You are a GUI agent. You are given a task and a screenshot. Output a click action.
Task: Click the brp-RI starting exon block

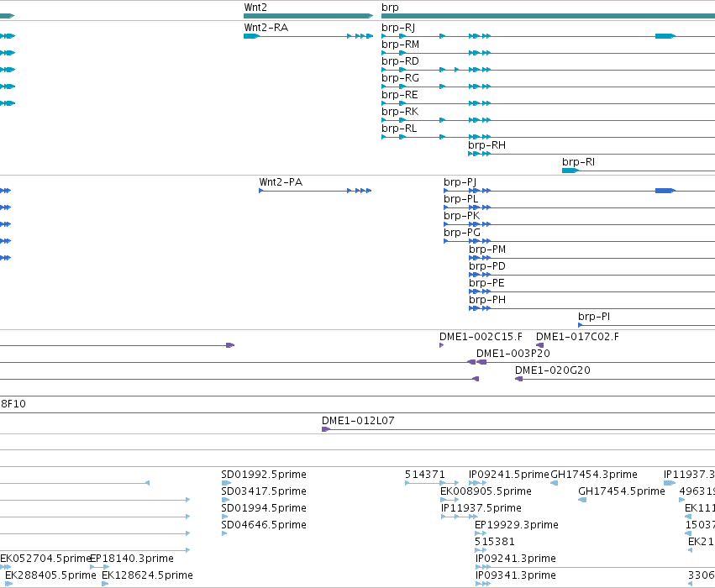(x=570, y=171)
